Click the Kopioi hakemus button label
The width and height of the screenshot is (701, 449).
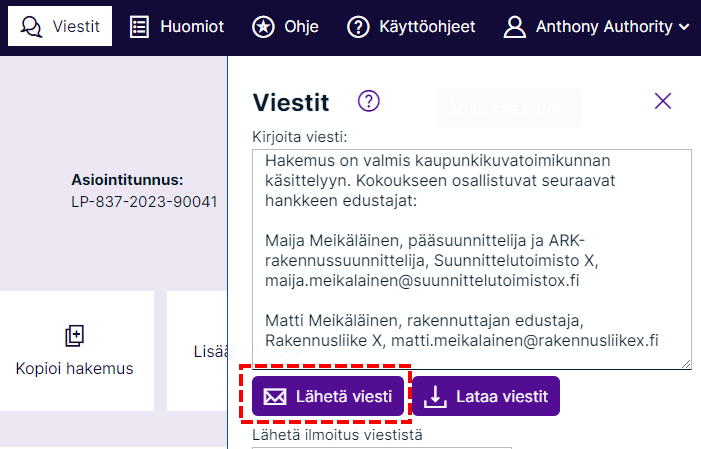pyautogui.click(x=74, y=368)
